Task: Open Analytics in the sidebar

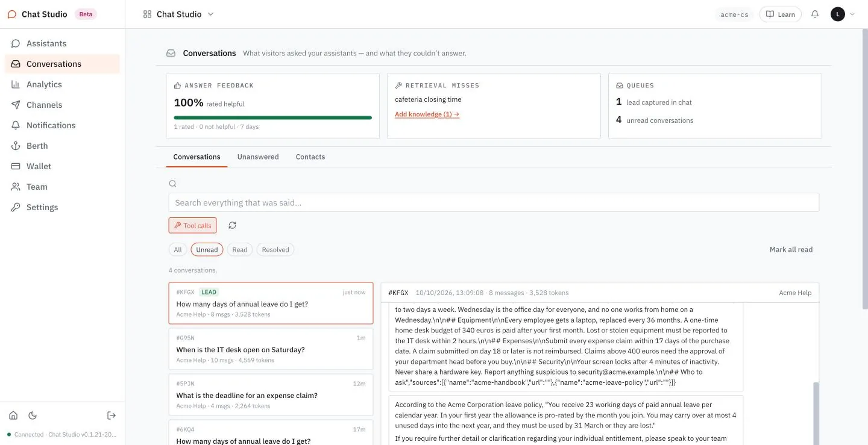Action: pos(62,84)
